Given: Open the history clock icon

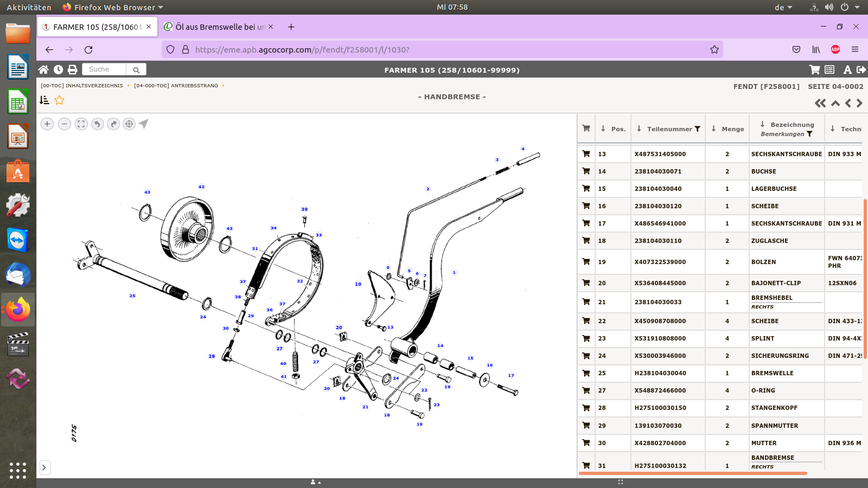Looking at the screenshot, I should [58, 69].
